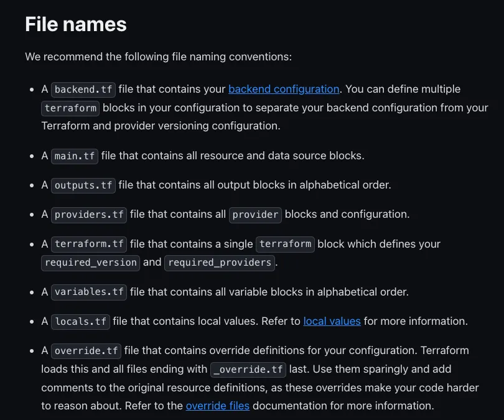Select the variables.tf inline code label
The image size is (504, 420).
click(89, 291)
